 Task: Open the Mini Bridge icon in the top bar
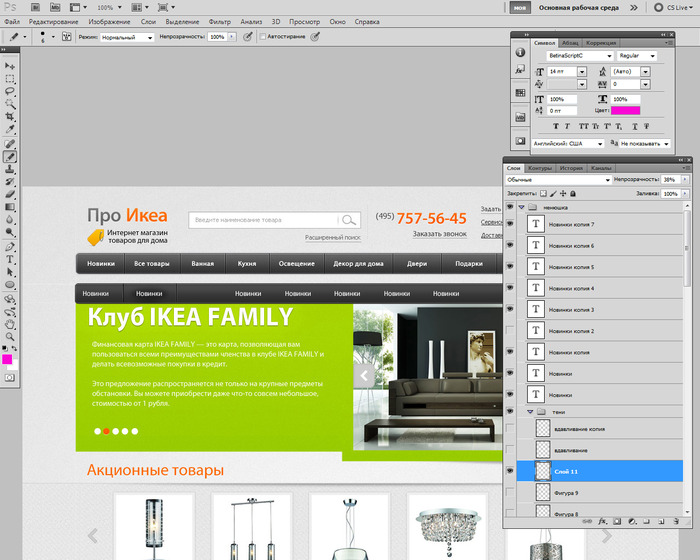click(55, 8)
